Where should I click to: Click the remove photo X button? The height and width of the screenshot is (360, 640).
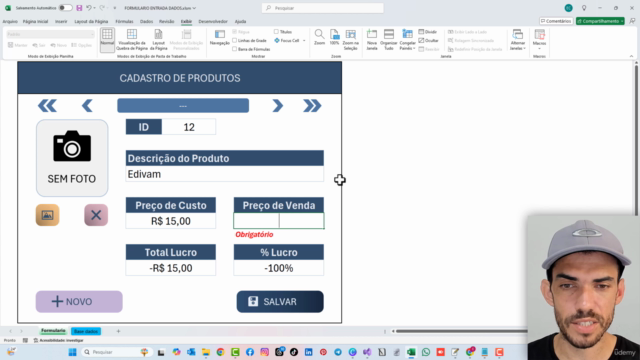click(96, 215)
